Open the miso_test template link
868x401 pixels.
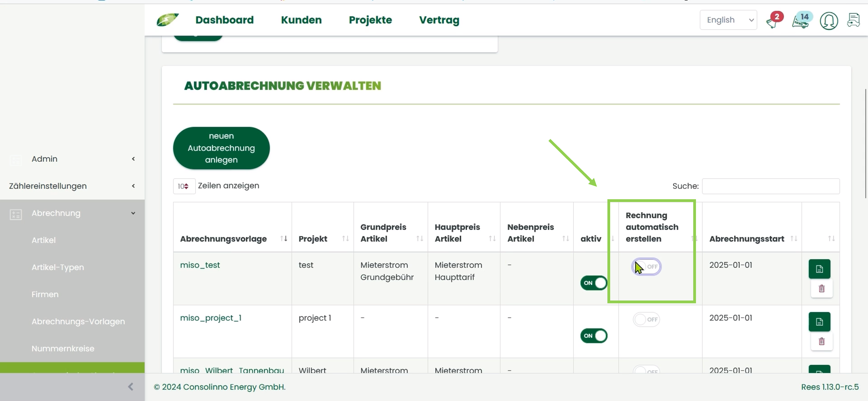[x=200, y=265]
